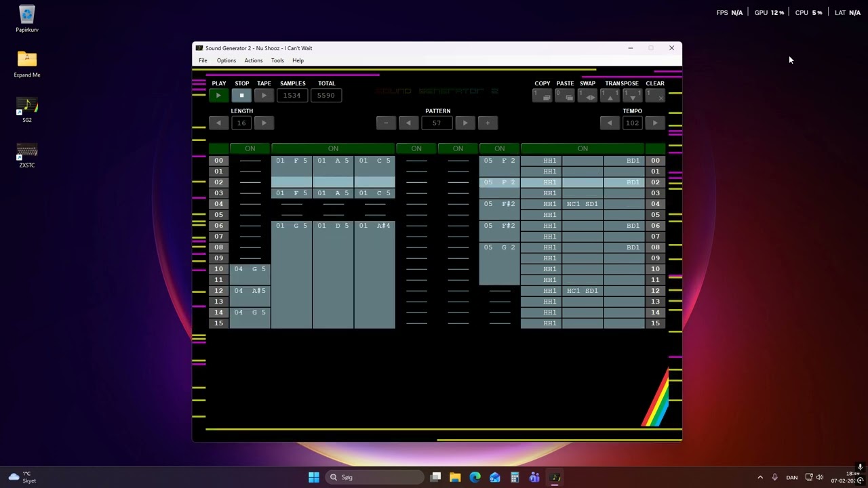868x488 pixels.
Task: Select the 05 F#2 cell in row 04
Action: (500, 204)
